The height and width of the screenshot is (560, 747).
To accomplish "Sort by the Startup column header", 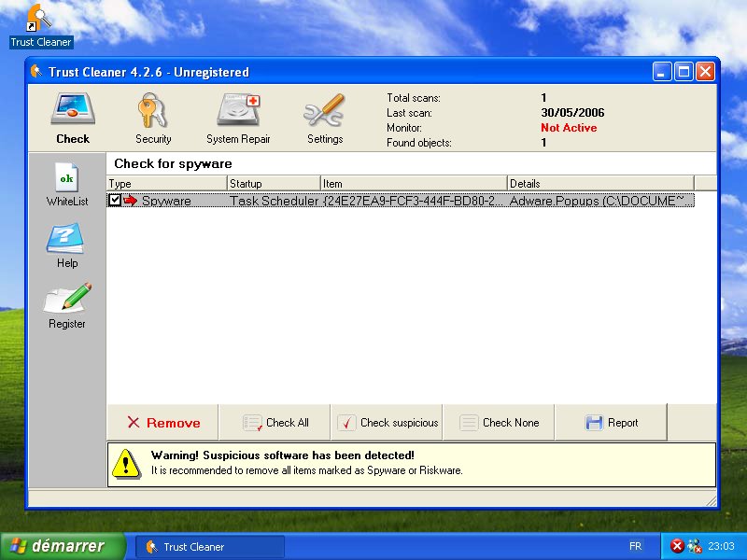I will click(274, 183).
